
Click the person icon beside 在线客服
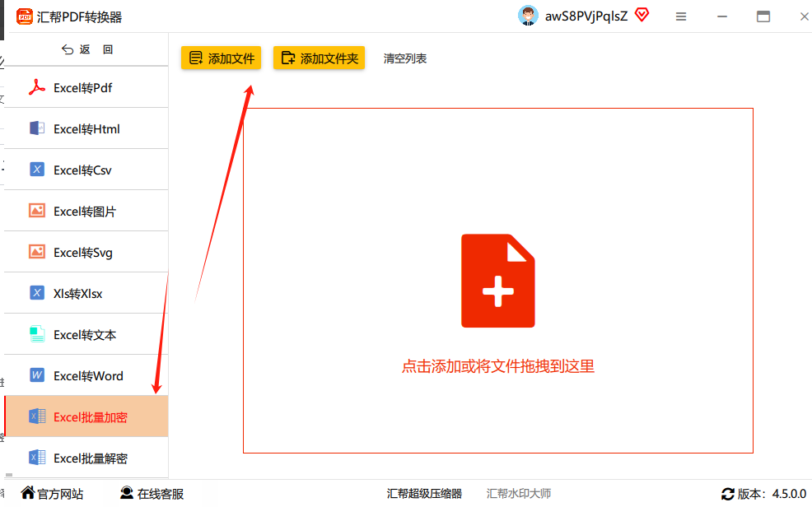pos(126,492)
